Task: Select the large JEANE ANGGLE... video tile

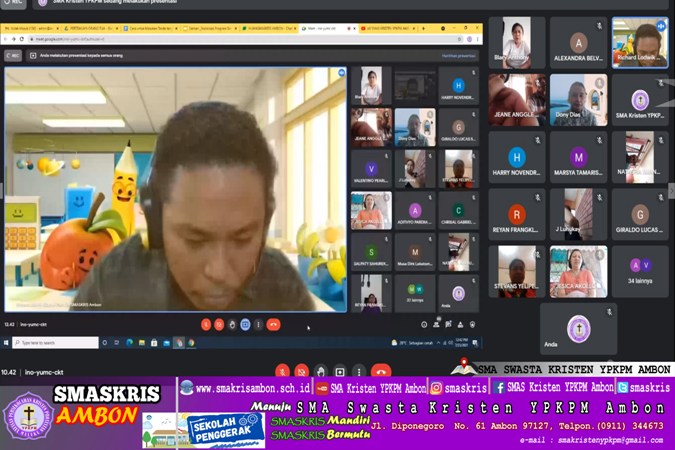Action: point(517,100)
